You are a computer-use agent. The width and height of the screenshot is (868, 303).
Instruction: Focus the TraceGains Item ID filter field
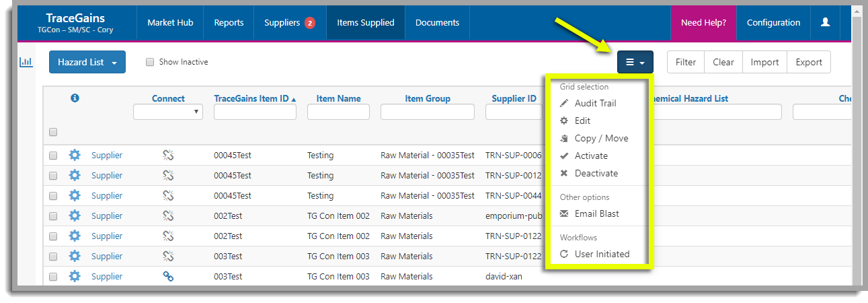pos(255,112)
